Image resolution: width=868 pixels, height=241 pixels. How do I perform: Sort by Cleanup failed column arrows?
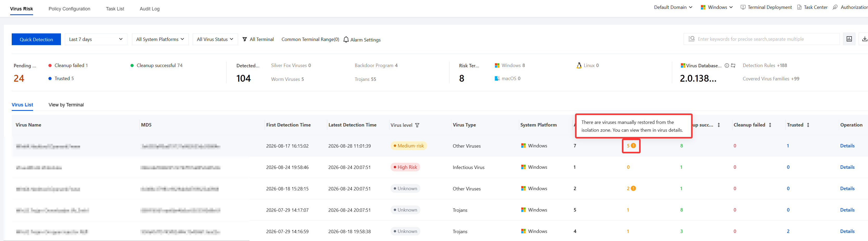[x=770, y=125]
